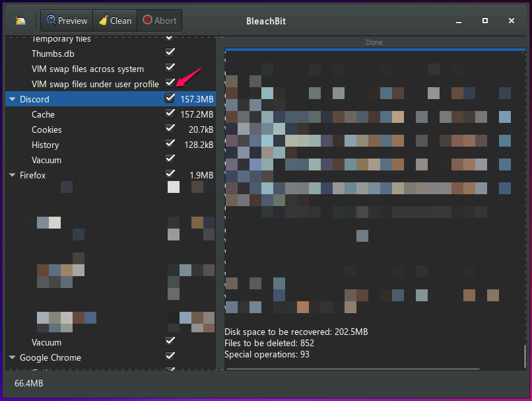The height and width of the screenshot is (401, 532).
Task: Select the Discord row label
Action: [x=34, y=99]
